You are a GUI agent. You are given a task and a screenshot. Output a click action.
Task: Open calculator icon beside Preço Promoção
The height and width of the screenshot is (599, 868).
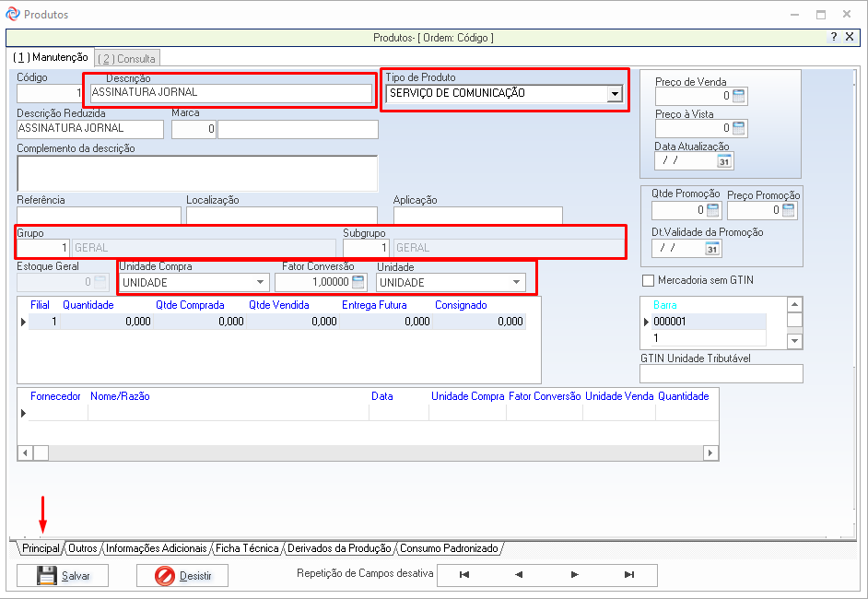tap(790, 210)
